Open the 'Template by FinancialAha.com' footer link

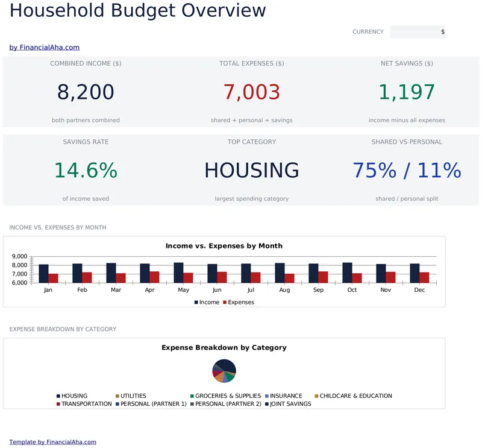(52, 442)
